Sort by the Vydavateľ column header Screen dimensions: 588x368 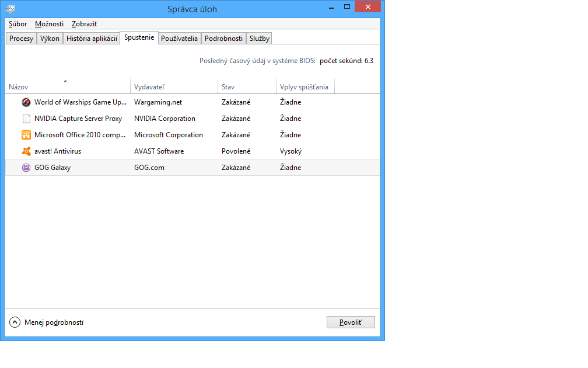(174, 86)
